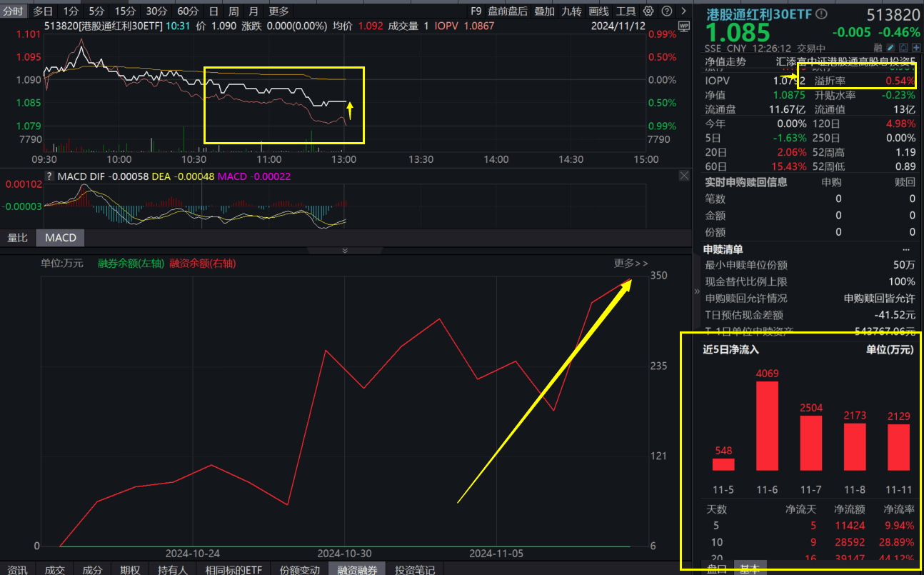Open the 持有人 bottom tab
The image size is (924, 575).
172,569
